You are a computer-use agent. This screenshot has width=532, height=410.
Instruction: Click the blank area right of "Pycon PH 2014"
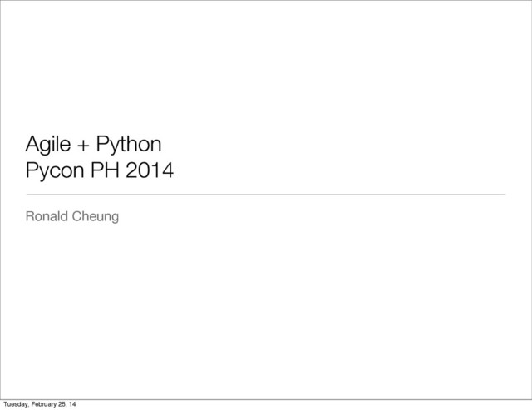(x=349, y=172)
